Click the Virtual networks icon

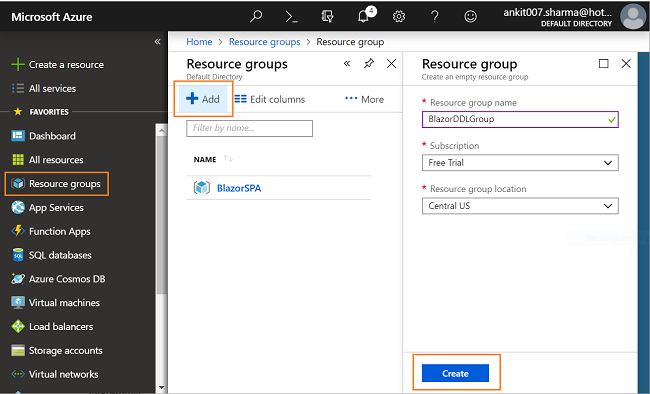[18, 374]
